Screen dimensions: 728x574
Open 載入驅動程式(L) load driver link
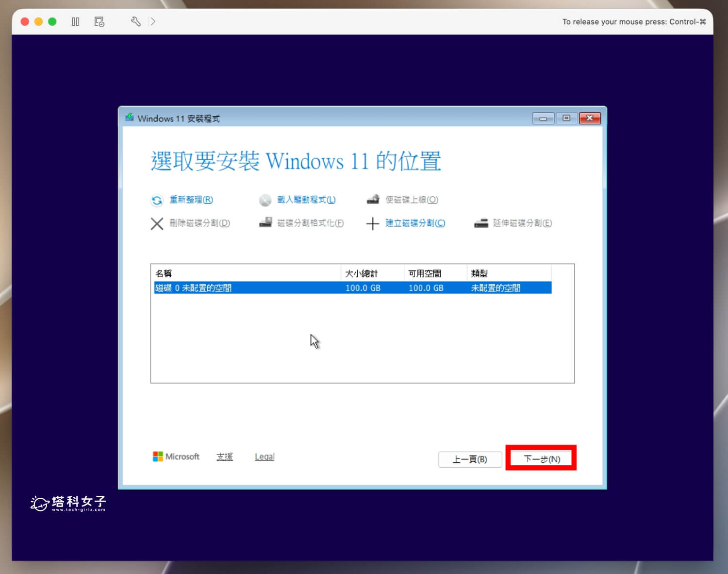click(306, 200)
